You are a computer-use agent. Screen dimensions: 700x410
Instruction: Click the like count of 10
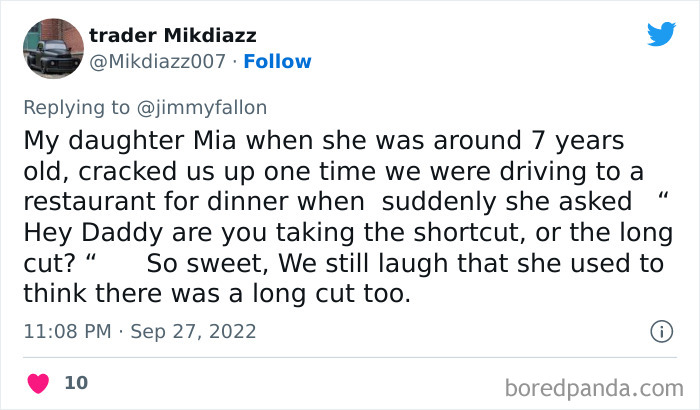[x=74, y=382]
